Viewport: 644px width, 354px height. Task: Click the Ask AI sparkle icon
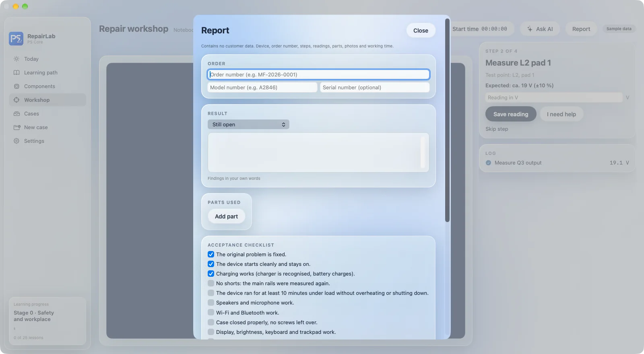point(530,29)
